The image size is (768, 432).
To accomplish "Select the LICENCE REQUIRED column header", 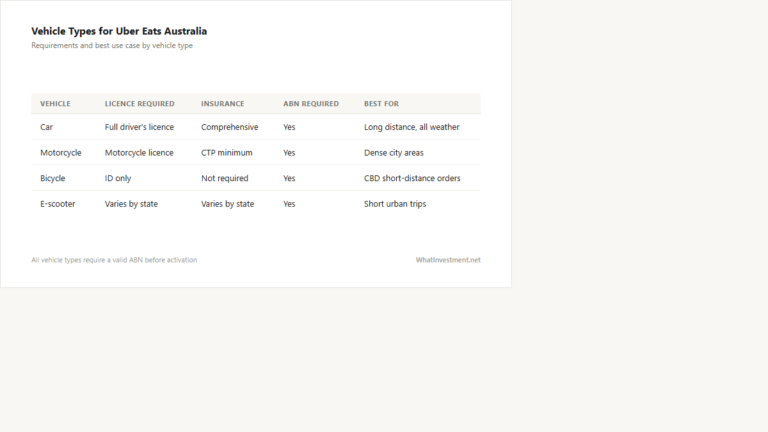I will coord(140,104).
